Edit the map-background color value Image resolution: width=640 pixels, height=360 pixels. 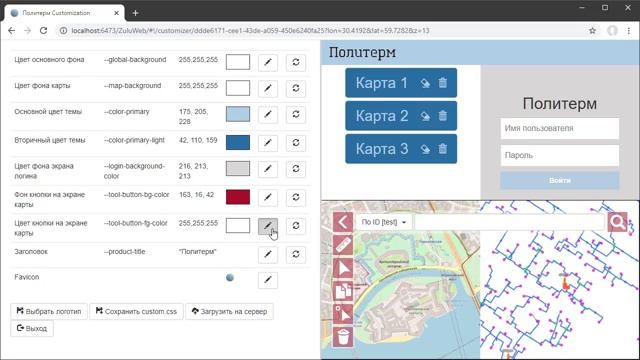[268, 88]
